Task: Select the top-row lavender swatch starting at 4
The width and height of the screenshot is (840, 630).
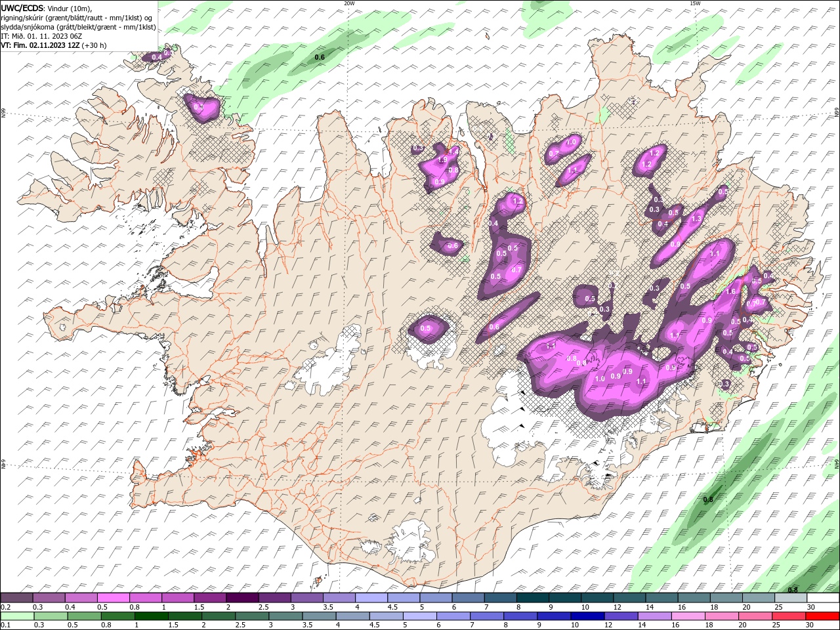Action: (371, 598)
